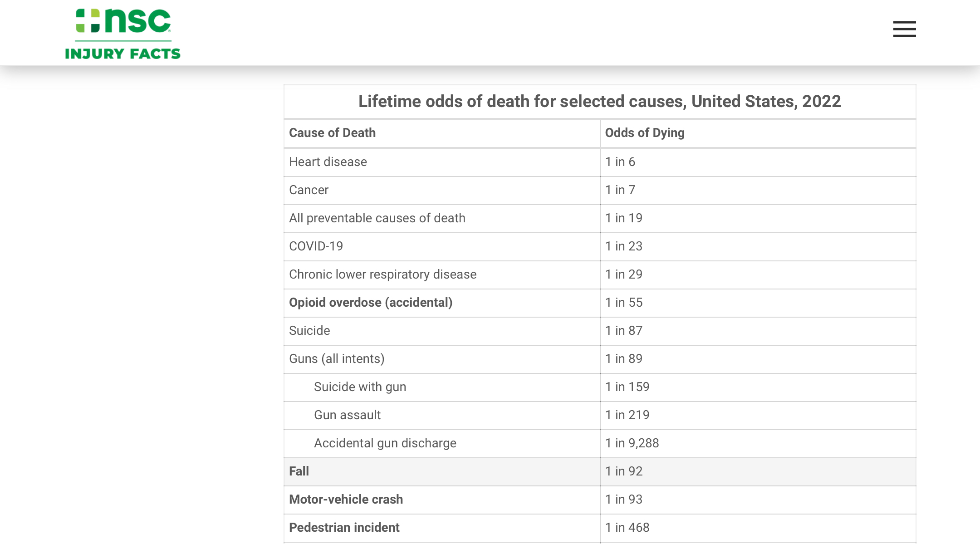Click the Gun assault sub-row
The width and height of the screenshot is (980, 544).
click(347, 415)
